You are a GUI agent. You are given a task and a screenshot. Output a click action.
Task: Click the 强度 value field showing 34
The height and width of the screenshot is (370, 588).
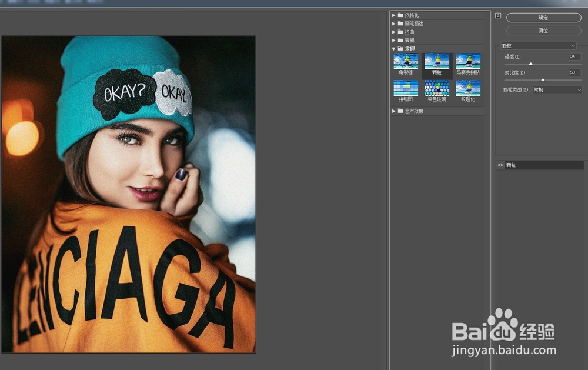tap(575, 56)
